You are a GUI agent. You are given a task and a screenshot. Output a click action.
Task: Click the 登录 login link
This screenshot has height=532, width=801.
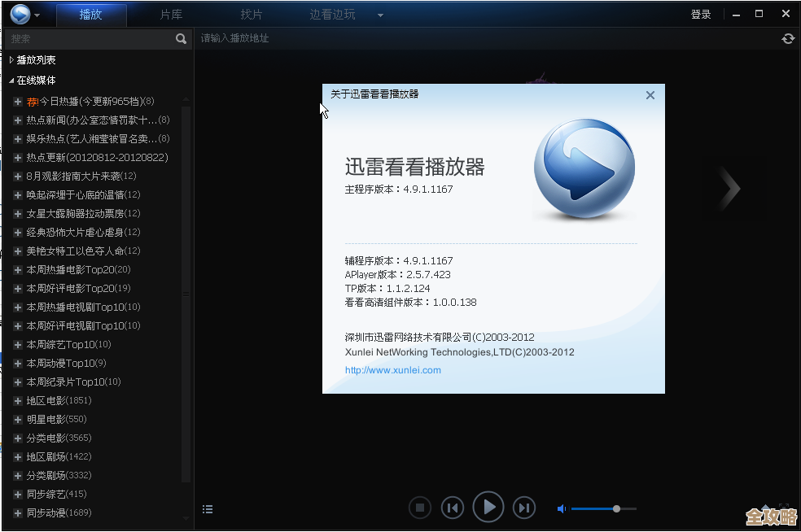click(x=702, y=14)
